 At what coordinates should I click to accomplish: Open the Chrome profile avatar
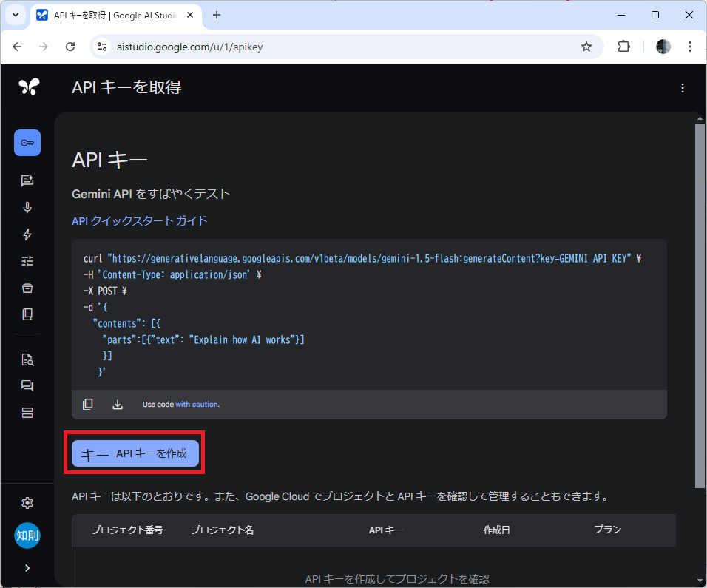(663, 47)
